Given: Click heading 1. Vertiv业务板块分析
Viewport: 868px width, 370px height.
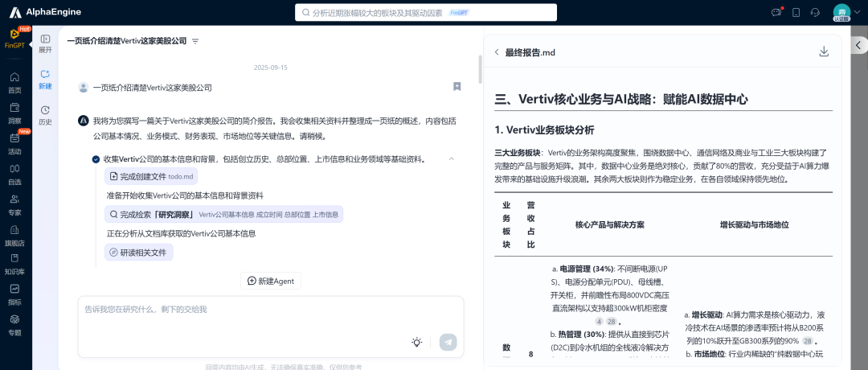Looking at the screenshot, I should click(x=544, y=130).
